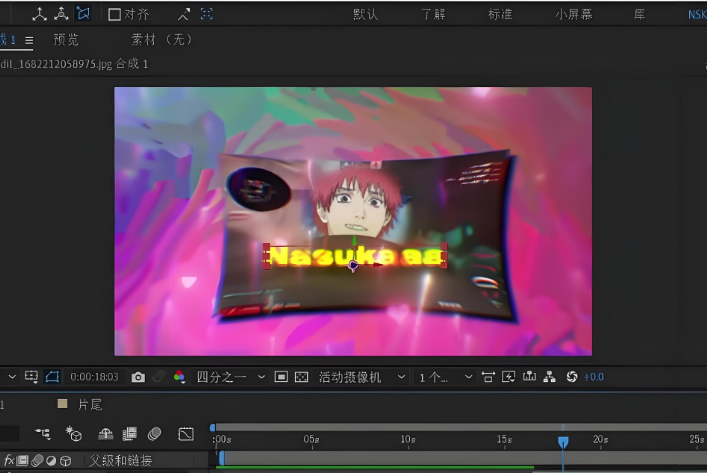Screen dimensions: 707x473
Task: Toggle mask and shape path visibility
Action: click(x=52, y=377)
